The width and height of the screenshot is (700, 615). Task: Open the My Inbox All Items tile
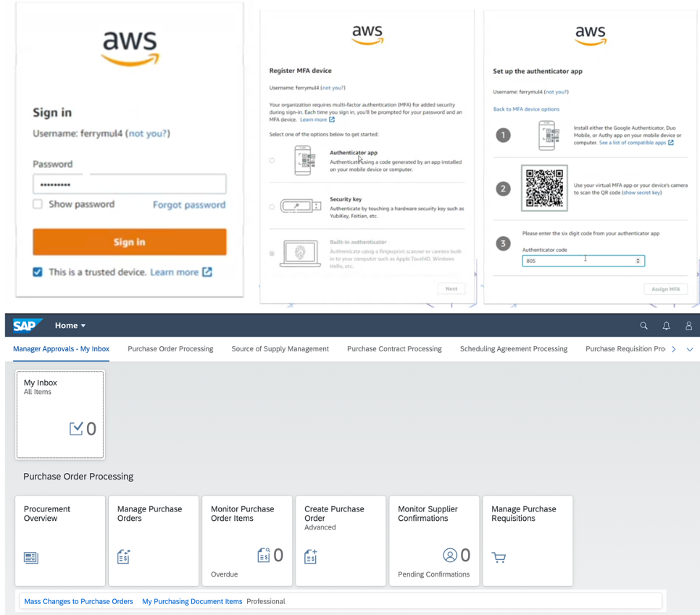pyautogui.click(x=60, y=414)
